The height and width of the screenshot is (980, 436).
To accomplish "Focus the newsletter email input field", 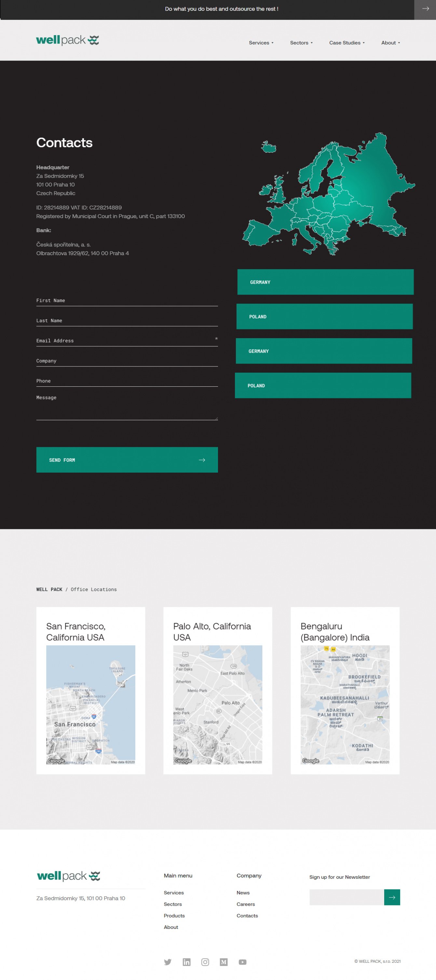I will pyautogui.click(x=347, y=897).
